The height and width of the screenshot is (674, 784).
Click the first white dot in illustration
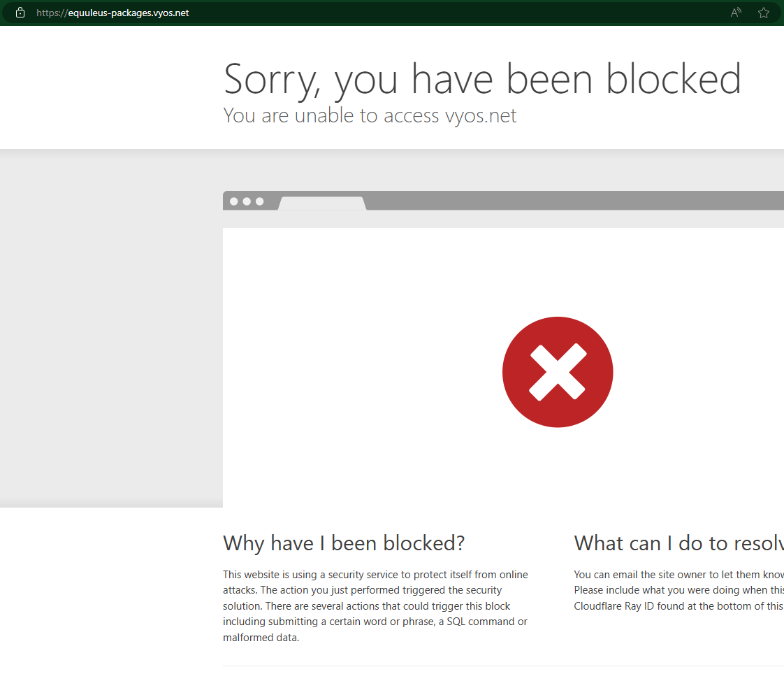[x=234, y=201]
